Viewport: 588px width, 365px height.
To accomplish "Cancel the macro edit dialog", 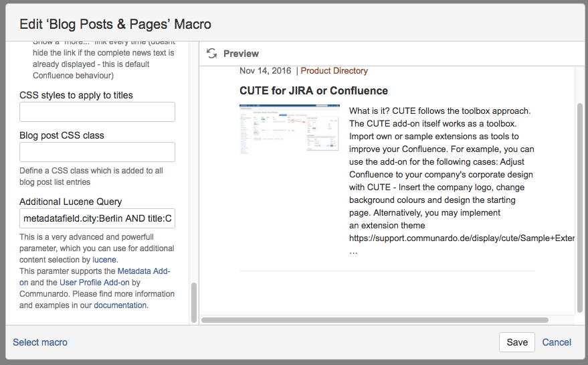I will (x=557, y=342).
